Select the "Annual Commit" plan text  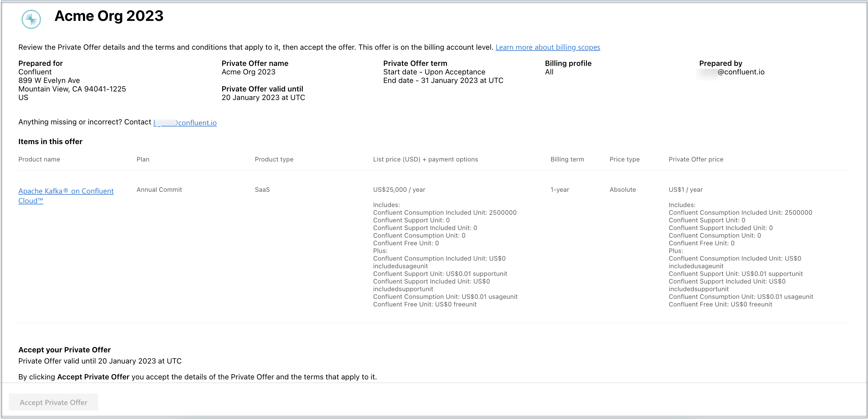pos(159,189)
